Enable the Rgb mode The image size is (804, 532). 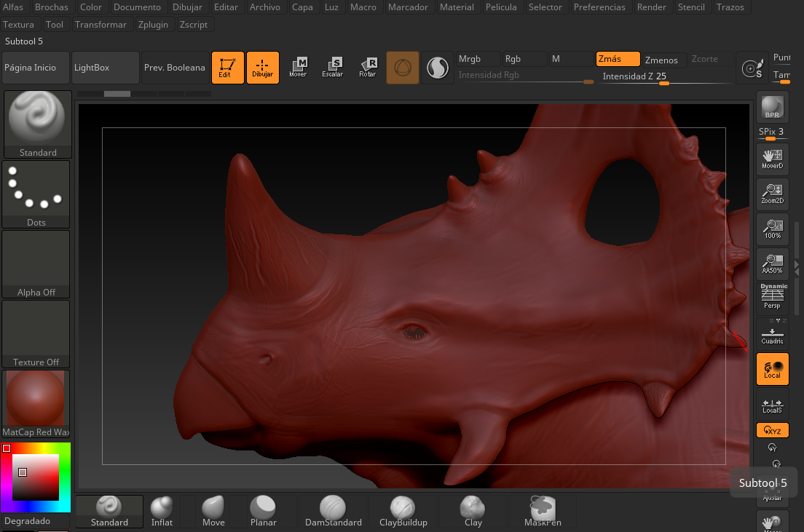[x=524, y=59]
